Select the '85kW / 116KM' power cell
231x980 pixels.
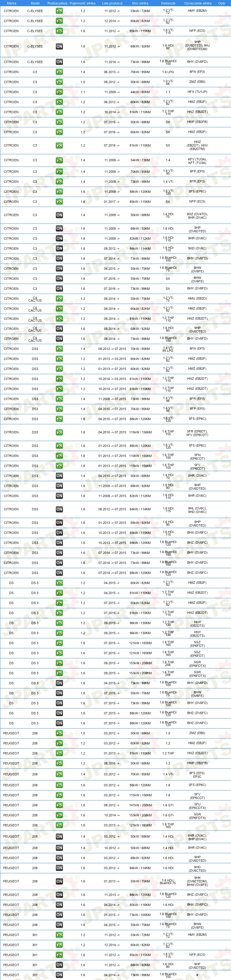coord(140,905)
